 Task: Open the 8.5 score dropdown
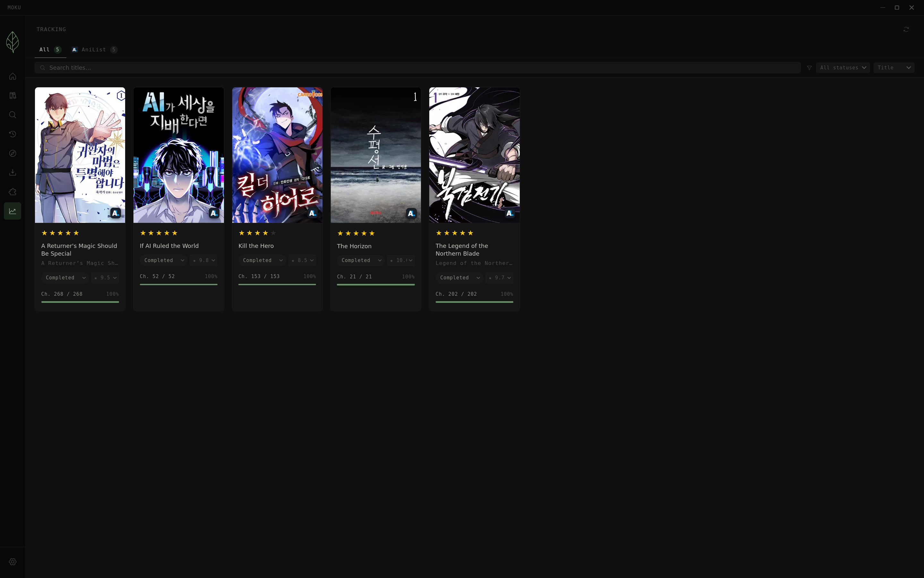(302, 260)
